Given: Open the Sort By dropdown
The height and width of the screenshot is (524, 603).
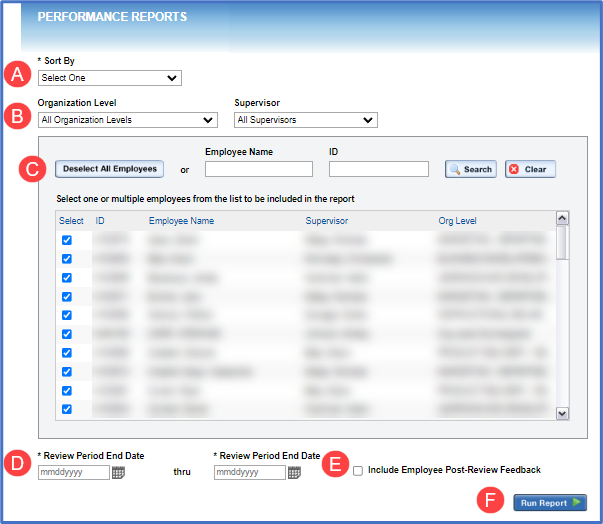Looking at the screenshot, I should pos(110,78).
